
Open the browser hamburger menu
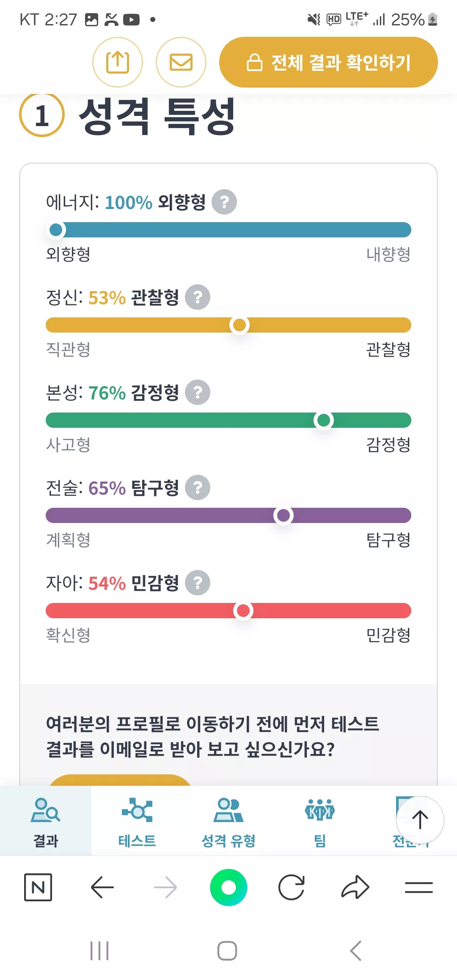419,887
